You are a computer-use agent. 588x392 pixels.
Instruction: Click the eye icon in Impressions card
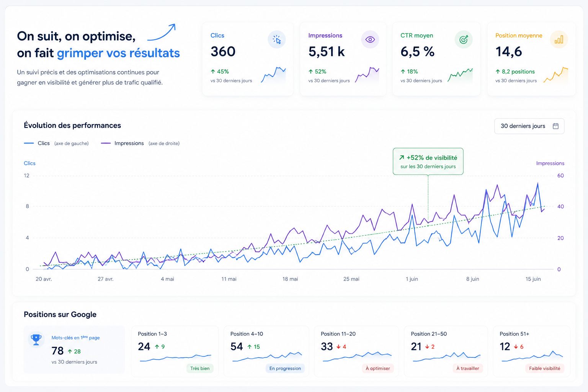click(370, 39)
